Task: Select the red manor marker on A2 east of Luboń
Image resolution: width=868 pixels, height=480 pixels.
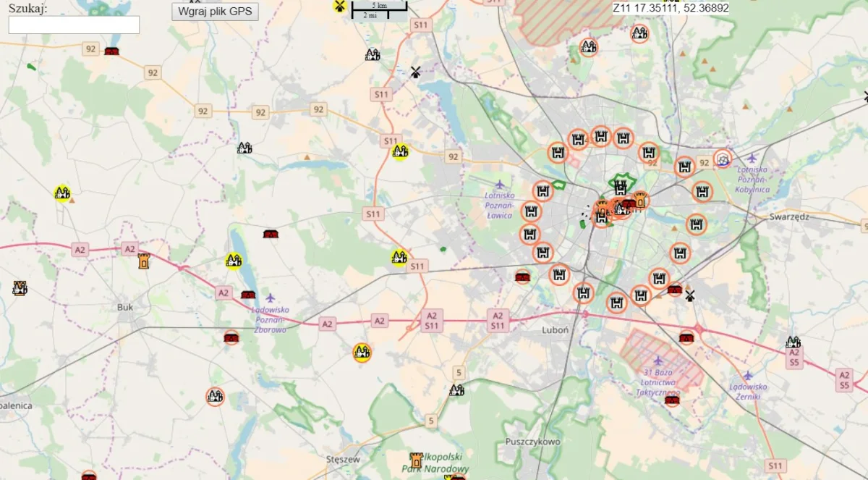Action: coord(686,337)
